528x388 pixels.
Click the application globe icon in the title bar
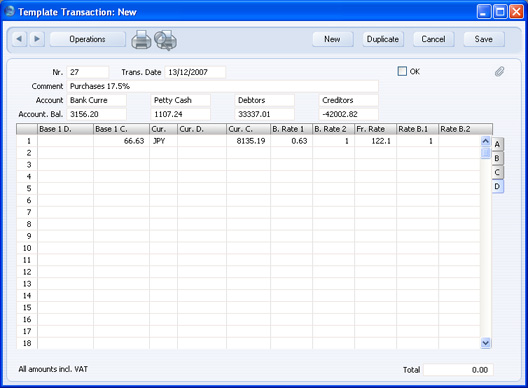10,12
